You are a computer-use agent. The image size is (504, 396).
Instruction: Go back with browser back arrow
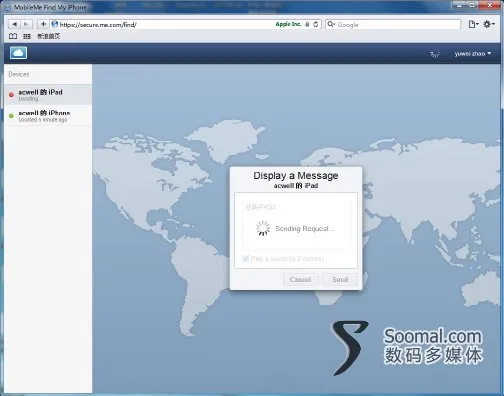(14, 24)
